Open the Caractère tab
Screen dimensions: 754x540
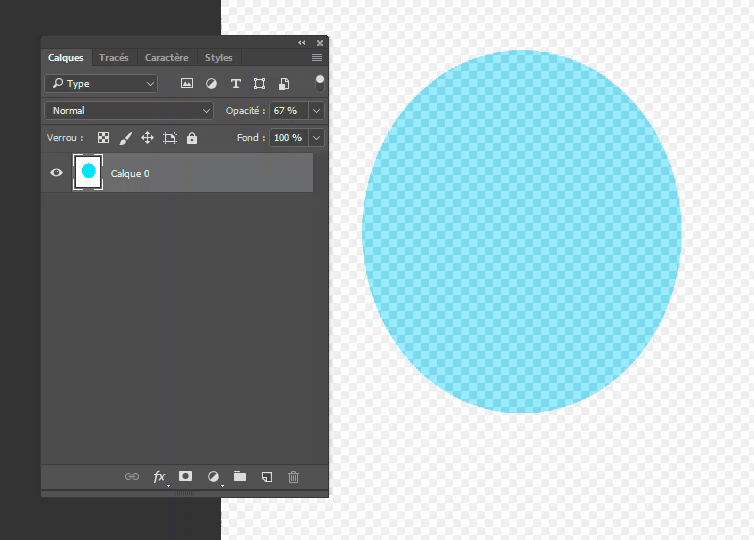click(166, 58)
